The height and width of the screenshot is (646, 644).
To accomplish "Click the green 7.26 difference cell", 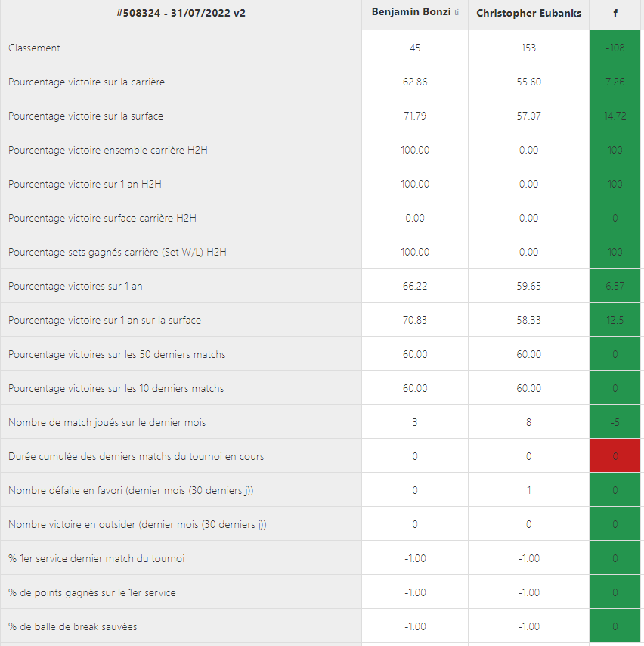I will click(x=615, y=81).
